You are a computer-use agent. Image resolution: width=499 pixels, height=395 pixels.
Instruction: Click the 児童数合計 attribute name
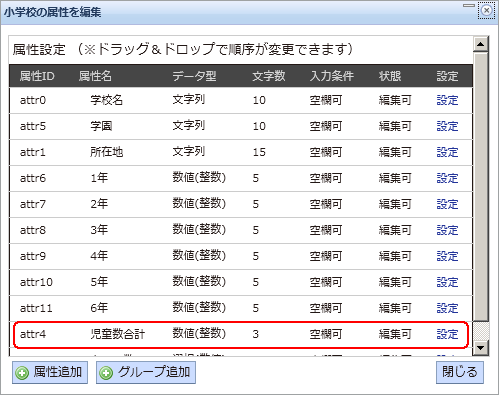117,334
